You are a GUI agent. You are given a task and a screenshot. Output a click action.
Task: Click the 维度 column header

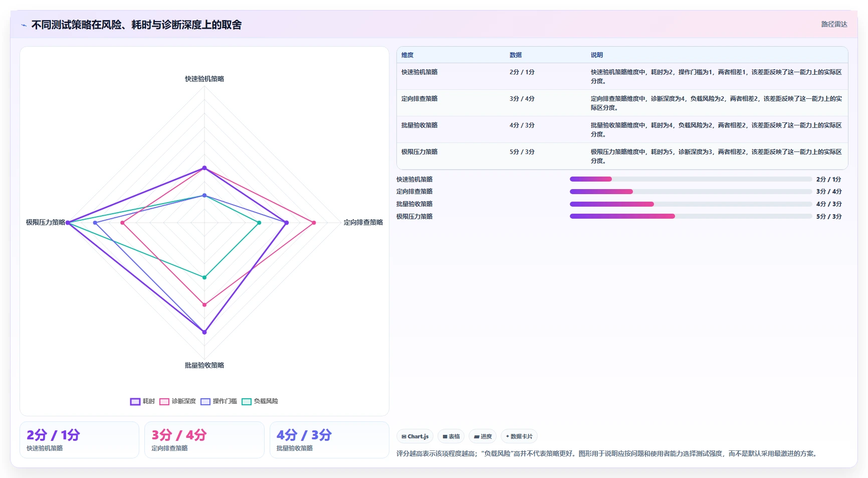pos(407,55)
